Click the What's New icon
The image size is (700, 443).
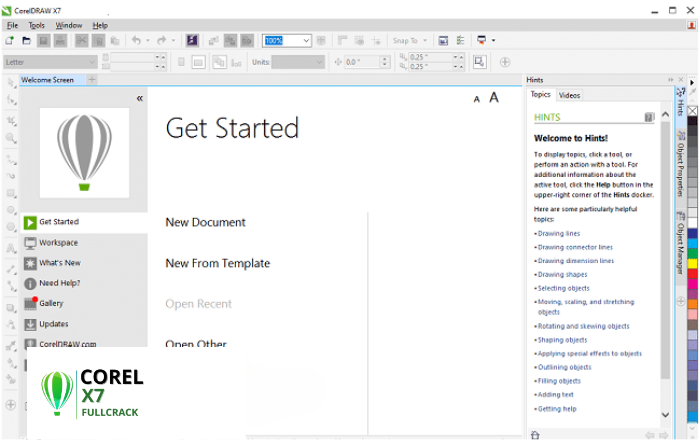pyautogui.click(x=31, y=263)
